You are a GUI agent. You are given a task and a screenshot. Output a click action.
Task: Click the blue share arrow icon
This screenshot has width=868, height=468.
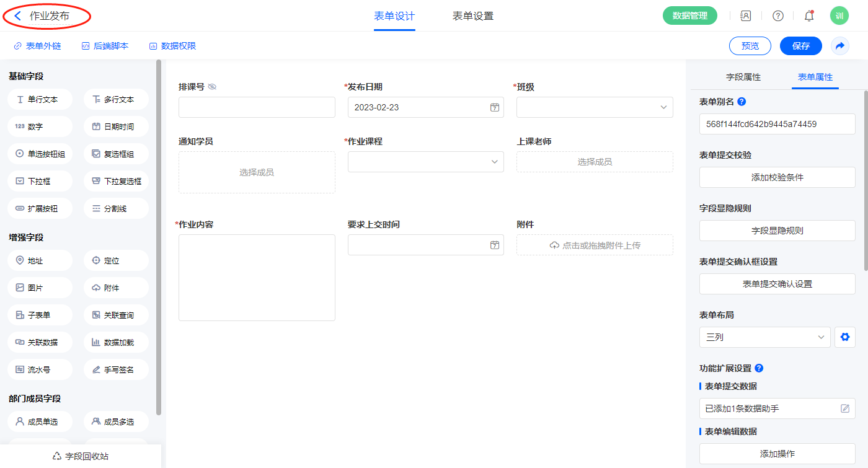click(840, 46)
